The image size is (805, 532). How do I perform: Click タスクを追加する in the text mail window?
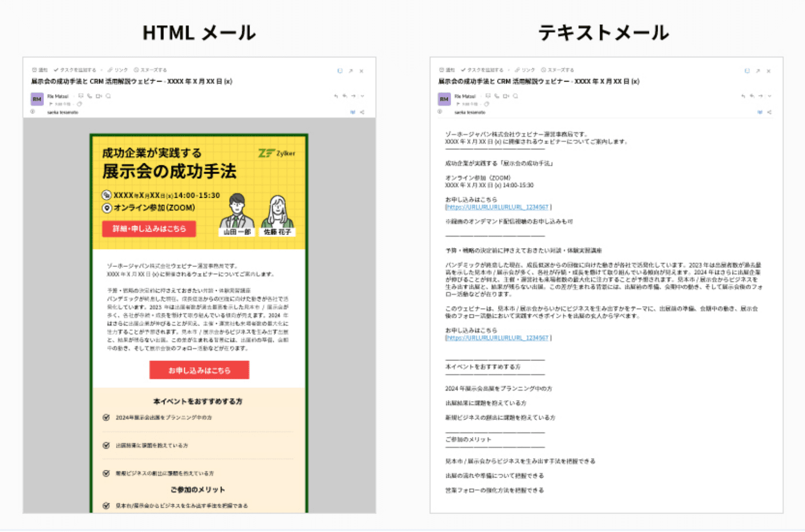point(482,70)
